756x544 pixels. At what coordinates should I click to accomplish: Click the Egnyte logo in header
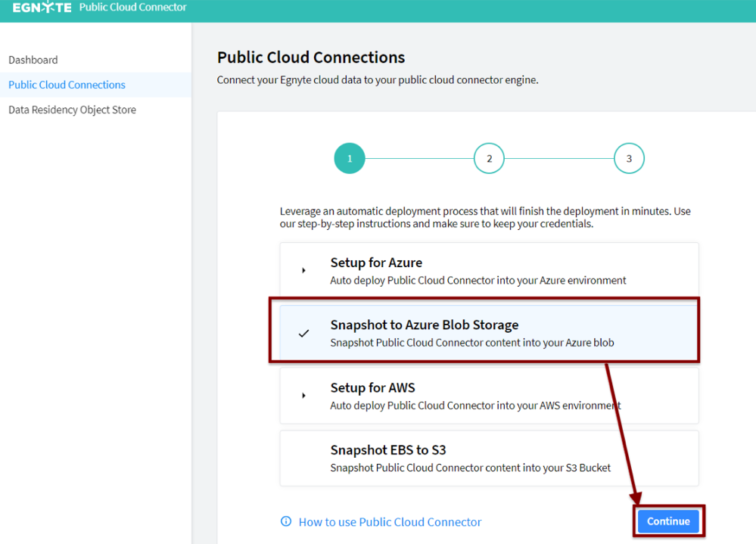tap(42, 8)
